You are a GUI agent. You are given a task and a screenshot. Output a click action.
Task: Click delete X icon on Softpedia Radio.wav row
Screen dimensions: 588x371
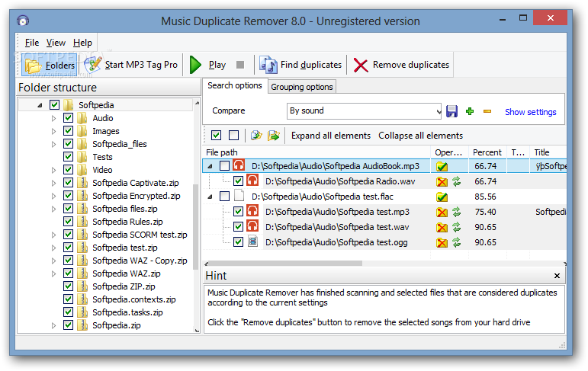point(442,182)
